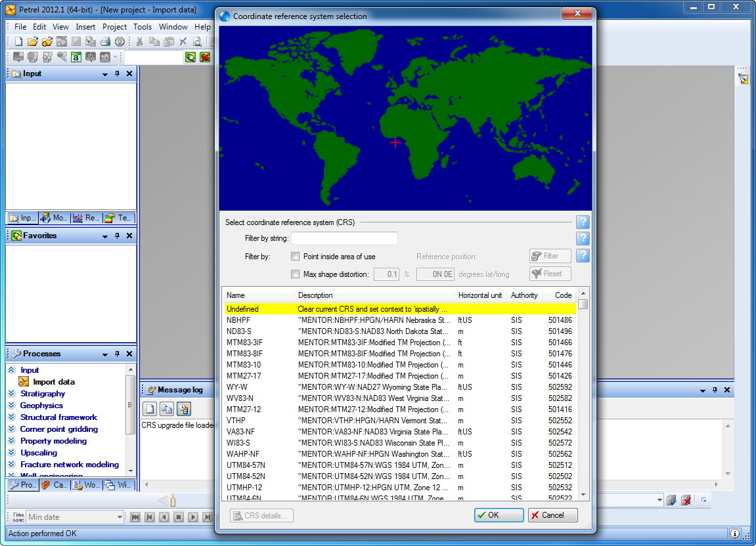Click help icon beside the Filter button

(x=583, y=255)
